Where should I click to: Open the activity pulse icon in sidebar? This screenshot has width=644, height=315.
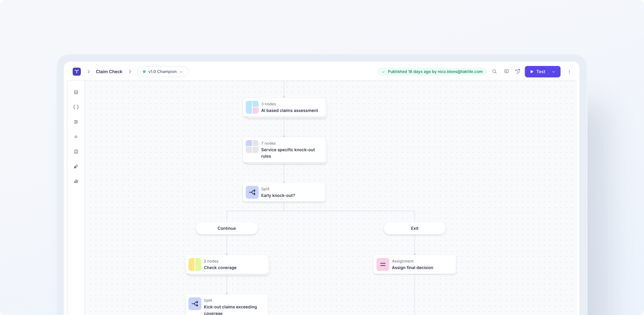pyautogui.click(x=76, y=137)
